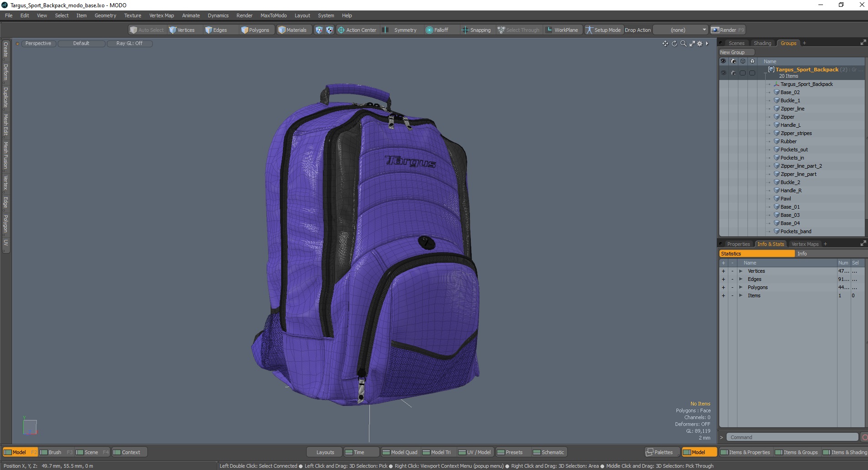
Task: Switch to UV / Model layout
Action: point(474,452)
